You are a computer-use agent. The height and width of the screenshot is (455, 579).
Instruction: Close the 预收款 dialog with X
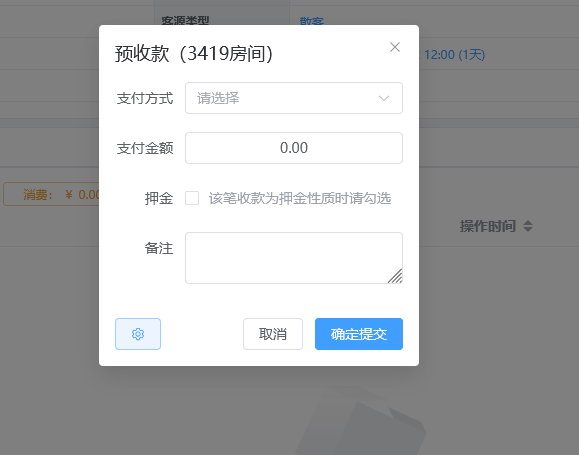(395, 47)
